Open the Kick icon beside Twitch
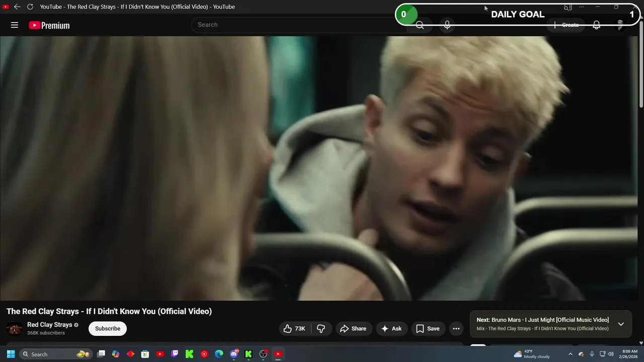This screenshot has height=362, width=644. [189, 354]
